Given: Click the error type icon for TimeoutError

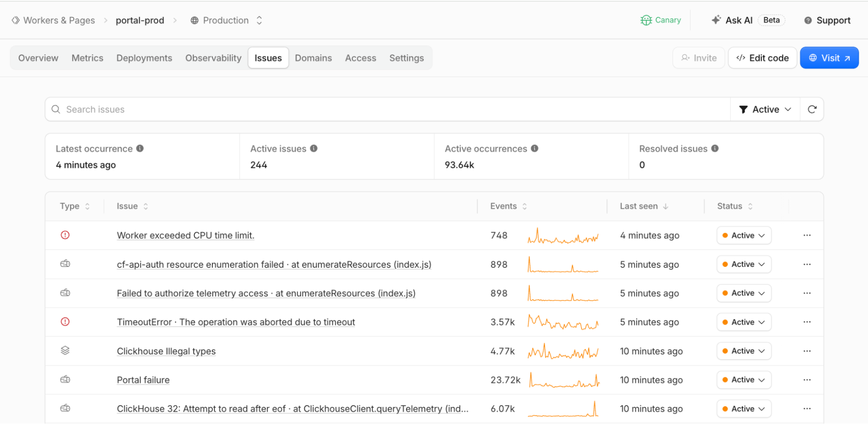Looking at the screenshot, I should pyautogui.click(x=65, y=322).
